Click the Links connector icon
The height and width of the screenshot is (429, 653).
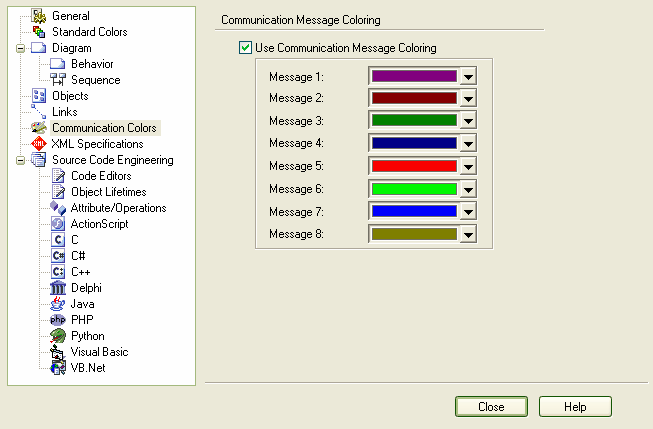(x=39, y=112)
